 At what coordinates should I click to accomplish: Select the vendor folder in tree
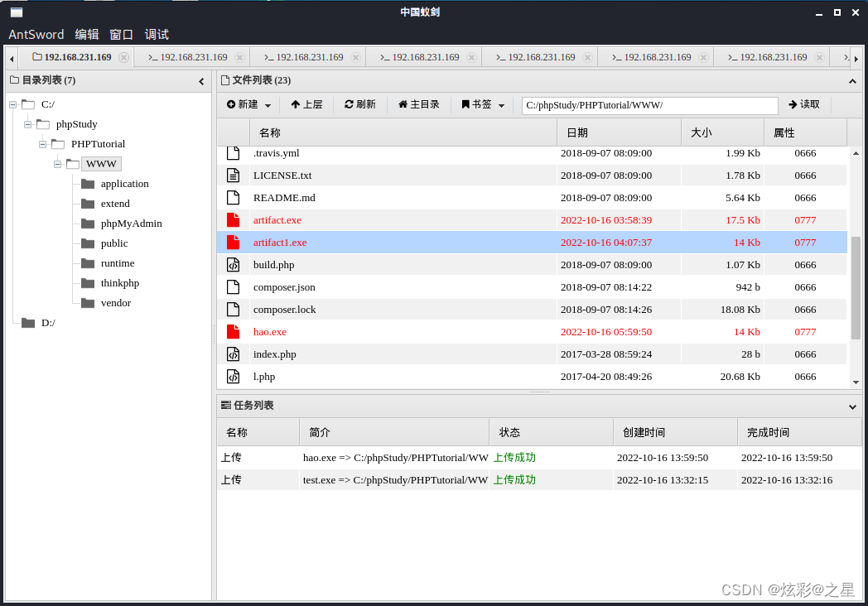coord(116,303)
